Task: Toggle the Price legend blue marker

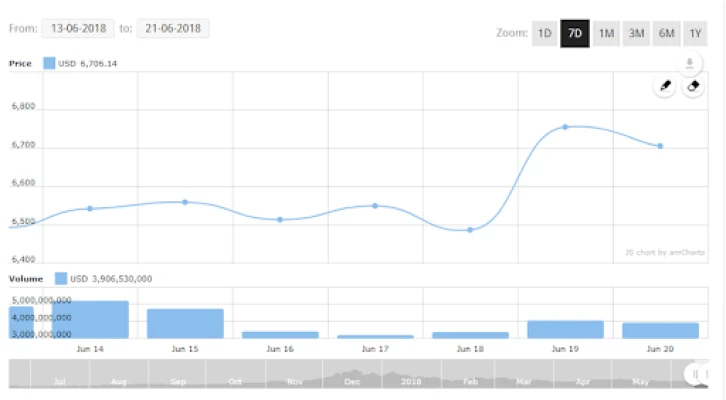Action: [x=49, y=63]
